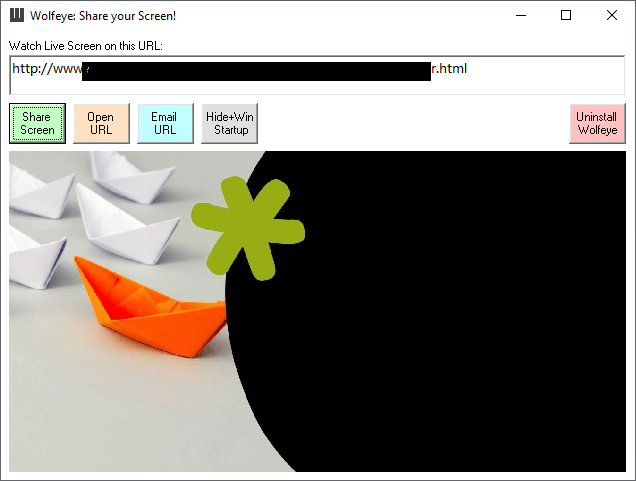Click the topmost white paper boat
Image resolution: width=636 pixels, height=481 pixels.
pyautogui.click(x=132, y=176)
